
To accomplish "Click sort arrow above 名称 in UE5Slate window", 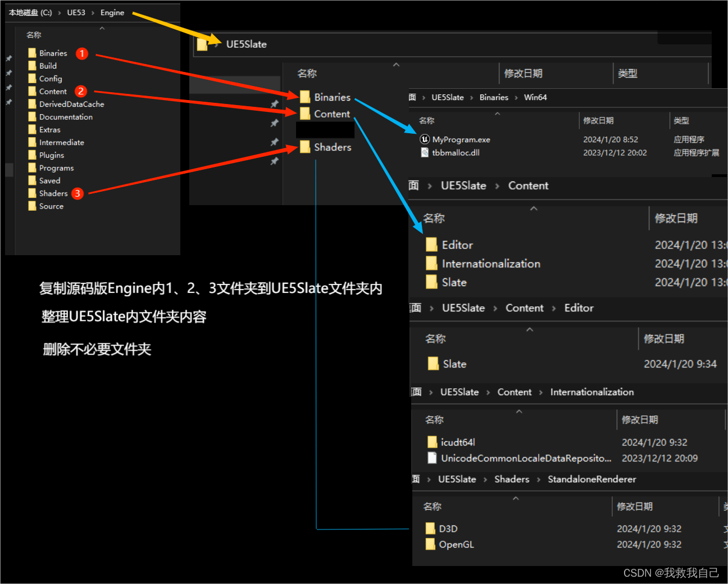I will pos(396,65).
